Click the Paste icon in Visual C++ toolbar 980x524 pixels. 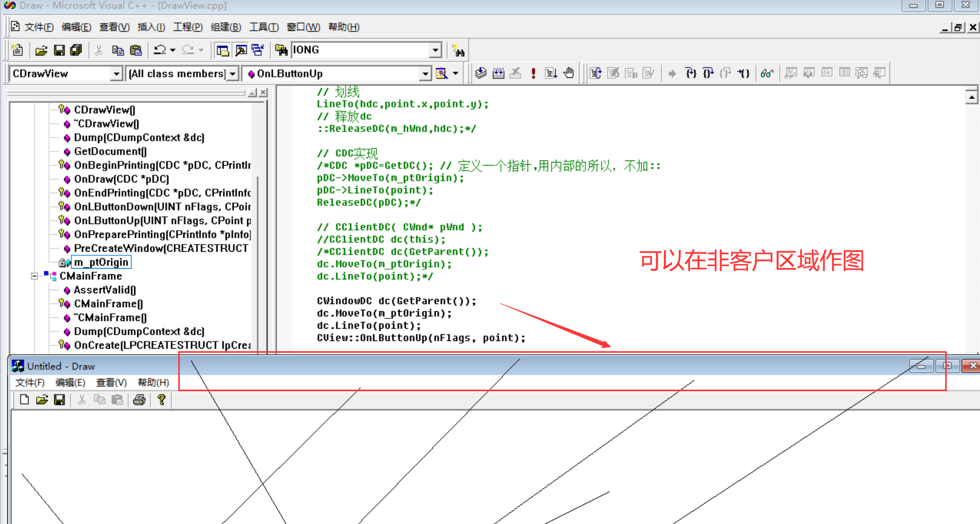click(136, 50)
